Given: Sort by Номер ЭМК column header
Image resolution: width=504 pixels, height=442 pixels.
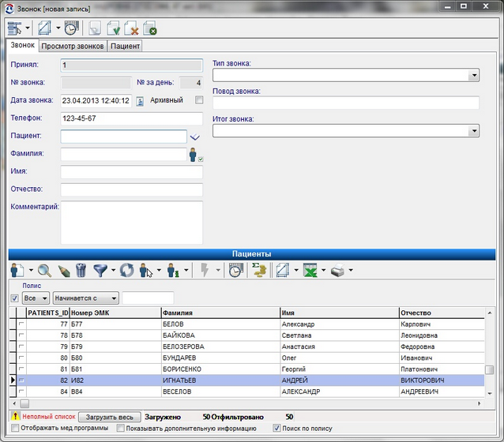Looking at the screenshot, I should 115,313.
